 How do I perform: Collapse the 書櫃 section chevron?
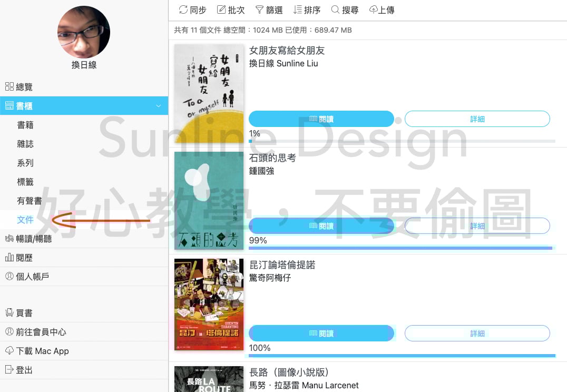click(x=159, y=106)
